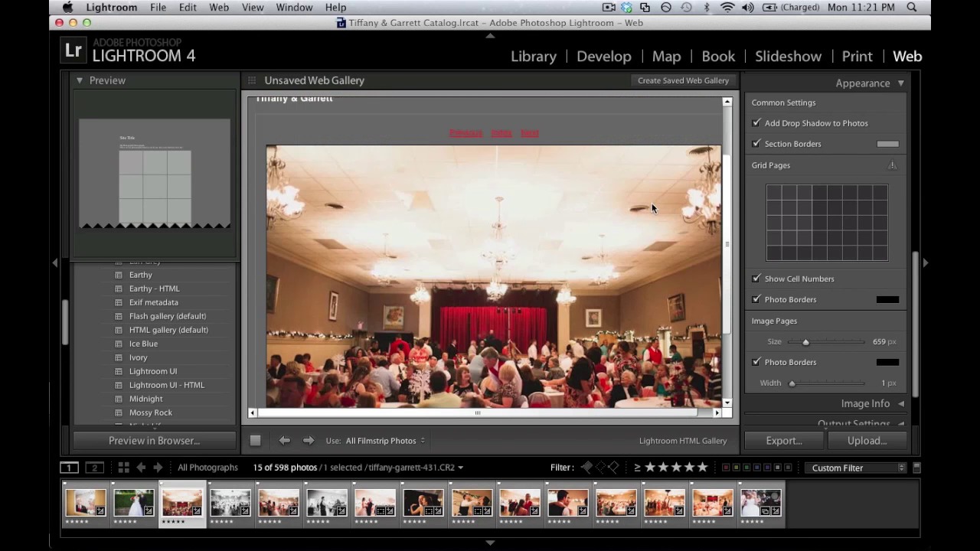Hide top module picker panel arrow
Viewport: 980px width, 551px height.
(490, 35)
